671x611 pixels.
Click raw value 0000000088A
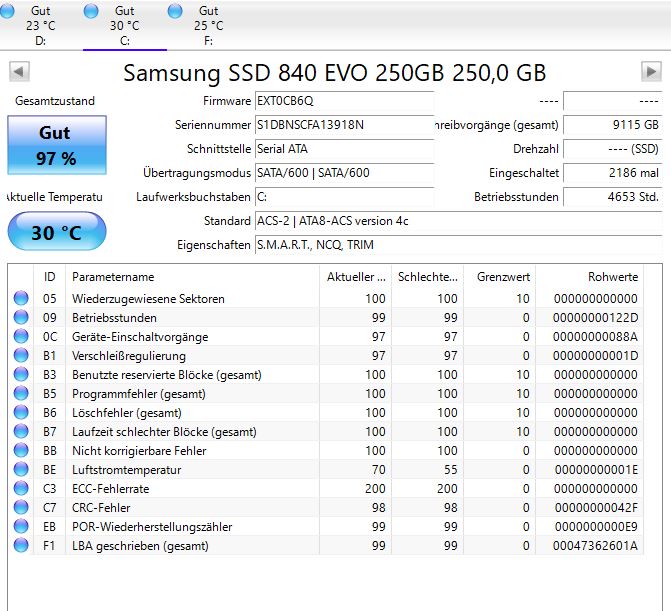595,337
